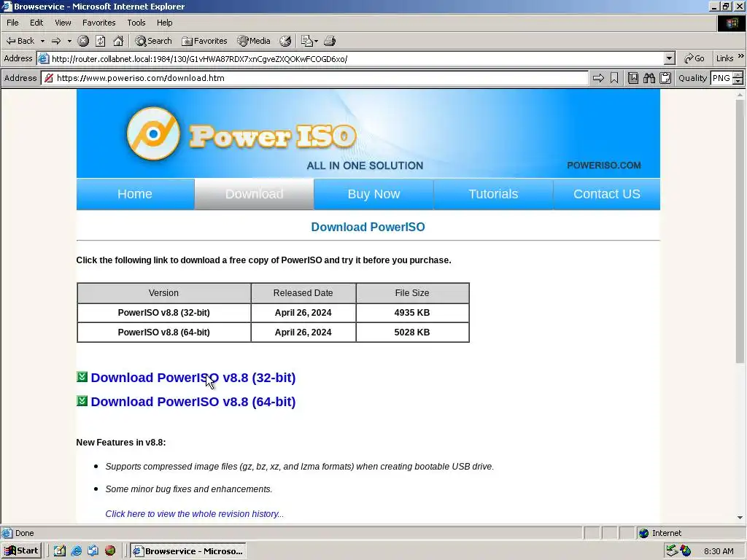747x560 pixels.
Task: Open the Contact US navigation tab
Action: (606, 194)
